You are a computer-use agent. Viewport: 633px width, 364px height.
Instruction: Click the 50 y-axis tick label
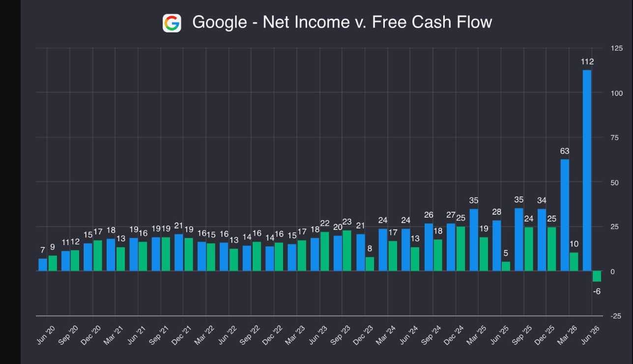(615, 182)
